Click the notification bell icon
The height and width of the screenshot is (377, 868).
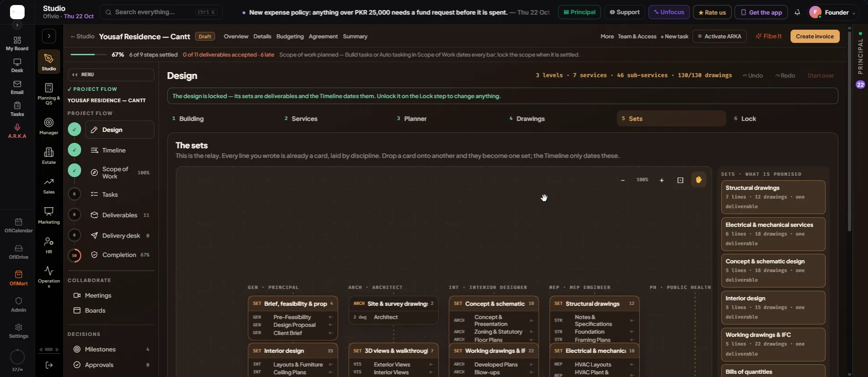(797, 12)
